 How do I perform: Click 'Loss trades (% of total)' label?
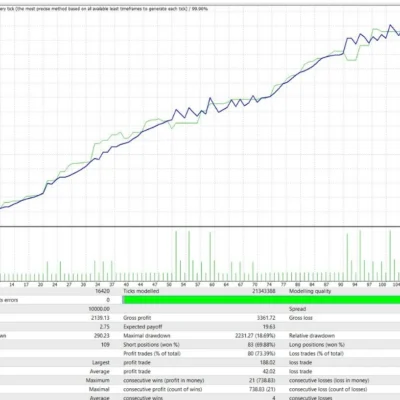point(316,354)
